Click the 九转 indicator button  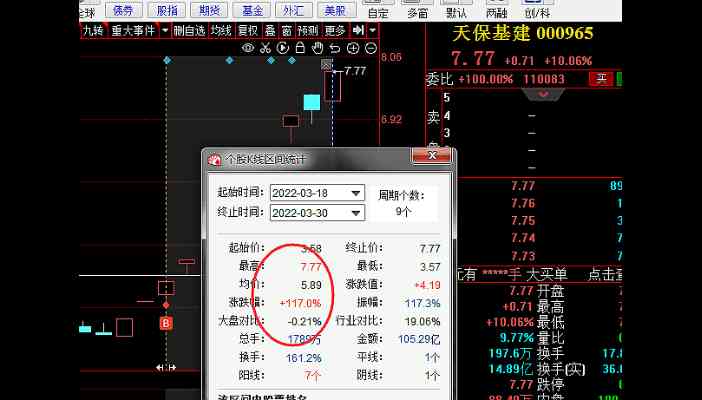[x=94, y=30]
